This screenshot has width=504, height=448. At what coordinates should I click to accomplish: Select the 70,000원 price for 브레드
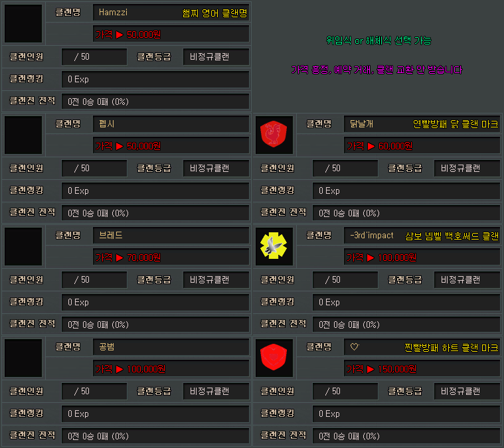point(171,257)
